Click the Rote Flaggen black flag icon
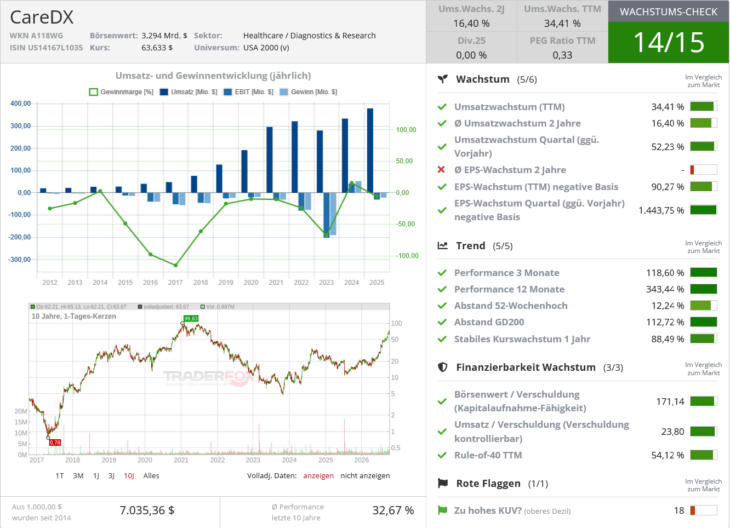 coord(443,483)
